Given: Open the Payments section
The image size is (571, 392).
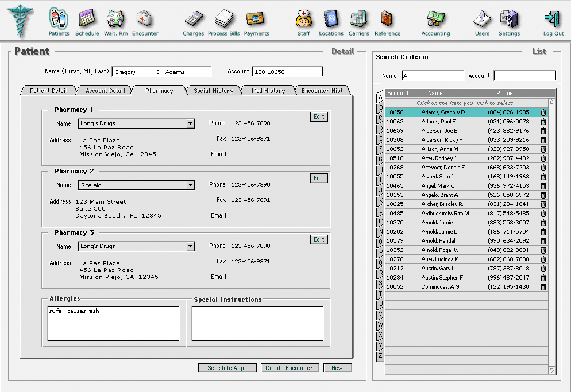Looking at the screenshot, I should point(256,24).
